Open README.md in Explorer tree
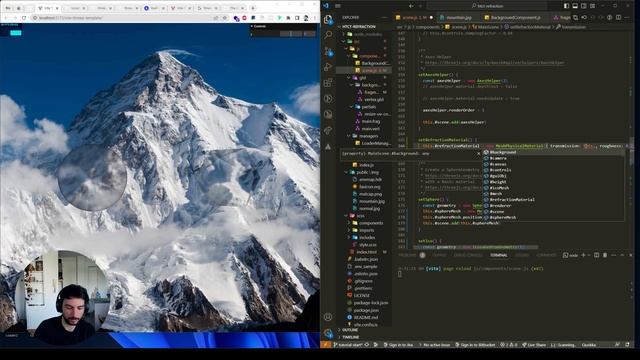Viewport: 640px width, 360px height. click(x=366, y=317)
